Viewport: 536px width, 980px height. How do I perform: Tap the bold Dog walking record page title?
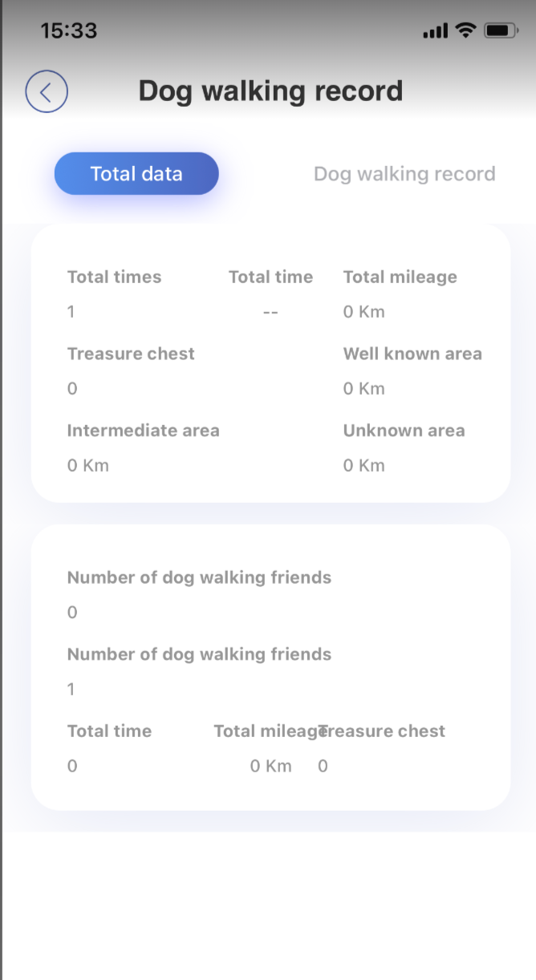(x=270, y=91)
